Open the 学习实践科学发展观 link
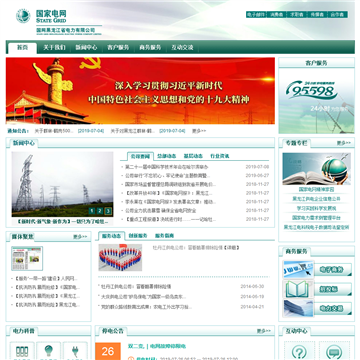Viewport: 360px width, 360px height. pyautogui.click(x=316, y=208)
